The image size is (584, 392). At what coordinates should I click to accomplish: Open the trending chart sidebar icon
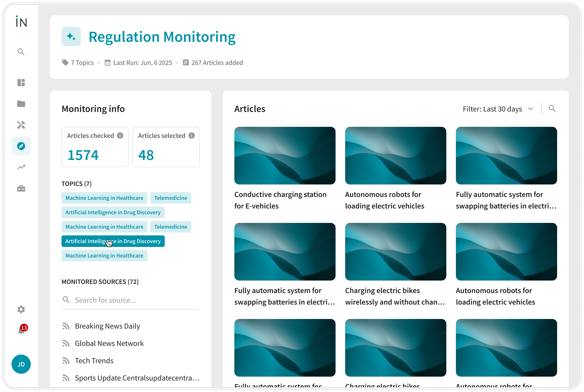[21, 167]
